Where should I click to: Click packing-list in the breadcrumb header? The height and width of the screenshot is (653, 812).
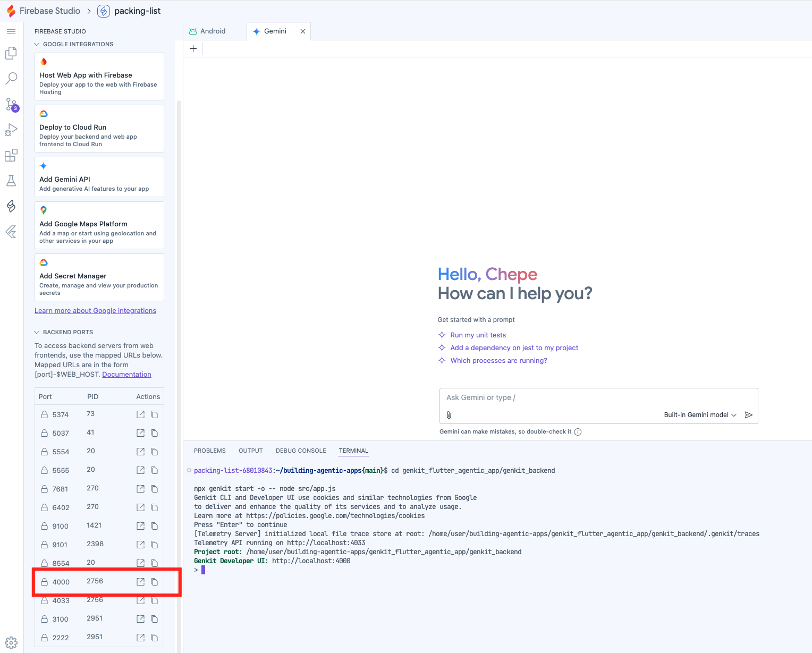(137, 11)
